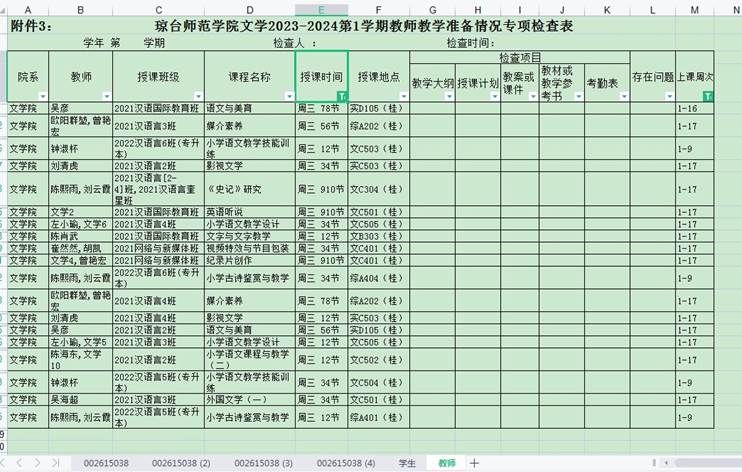The image size is (742, 472).
Task: Open the 授课时间 column filter dropdown
Action: [x=342, y=96]
